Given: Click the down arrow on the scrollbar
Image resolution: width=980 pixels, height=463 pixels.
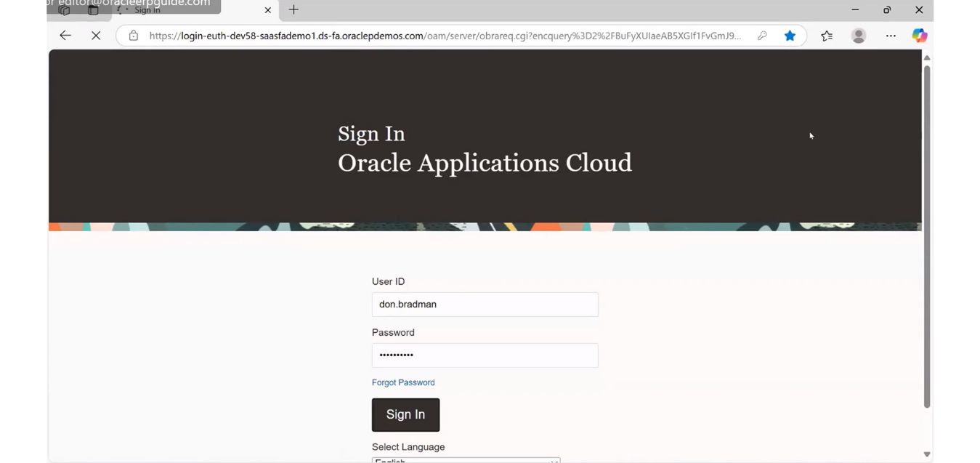Looking at the screenshot, I should (926, 454).
